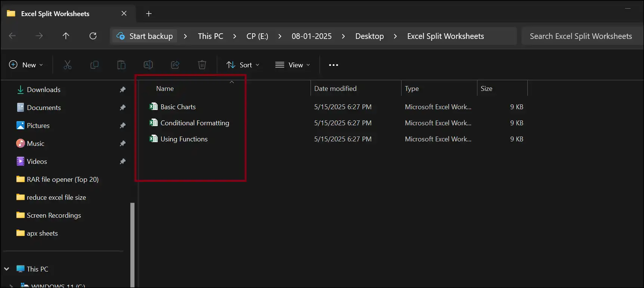The image size is (644, 288).
Task: Go to 08-01-2025 breadcrumb folder
Action: (312, 36)
